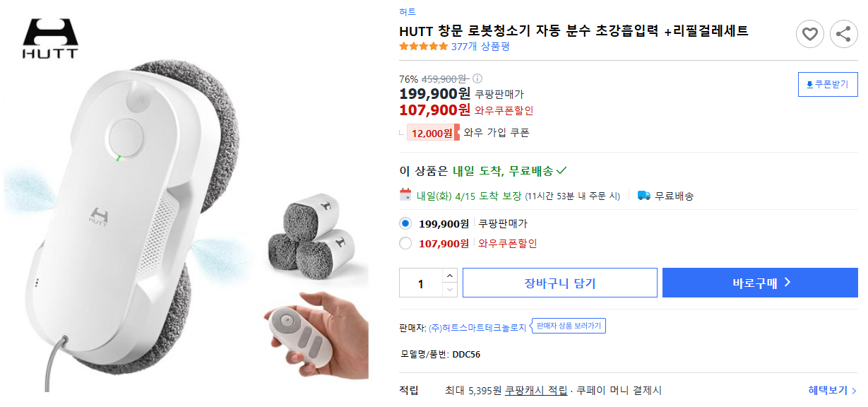Select the 199,900원 쿠팡판매가 radio button

[x=404, y=222]
